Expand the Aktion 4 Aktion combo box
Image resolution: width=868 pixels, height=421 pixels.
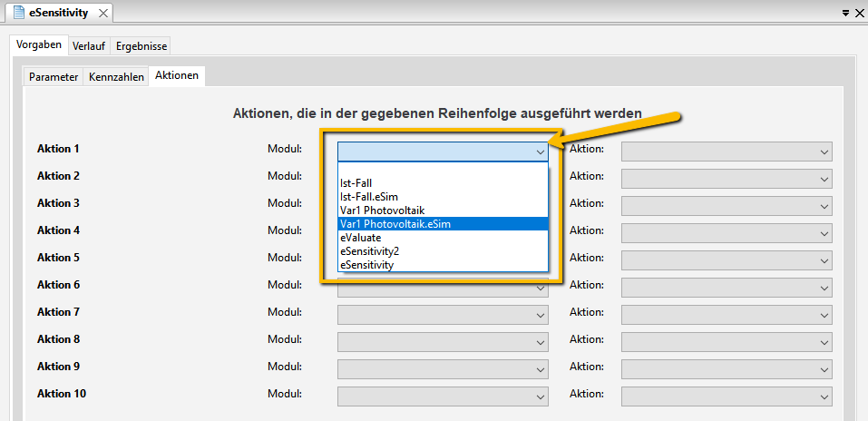click(727, 233)
